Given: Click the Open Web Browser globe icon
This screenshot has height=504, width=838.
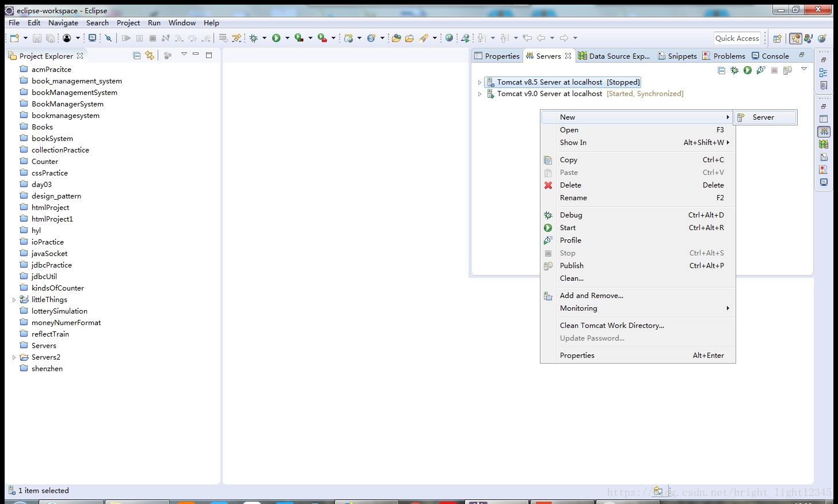Looking at the screenshot, I should coord(450,38).
